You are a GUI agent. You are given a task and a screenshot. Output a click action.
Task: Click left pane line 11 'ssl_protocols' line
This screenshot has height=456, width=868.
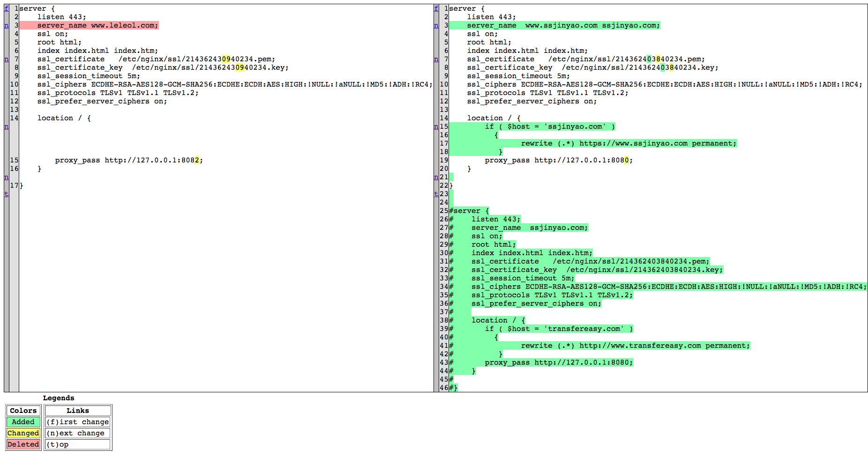(x=118, y=93)
